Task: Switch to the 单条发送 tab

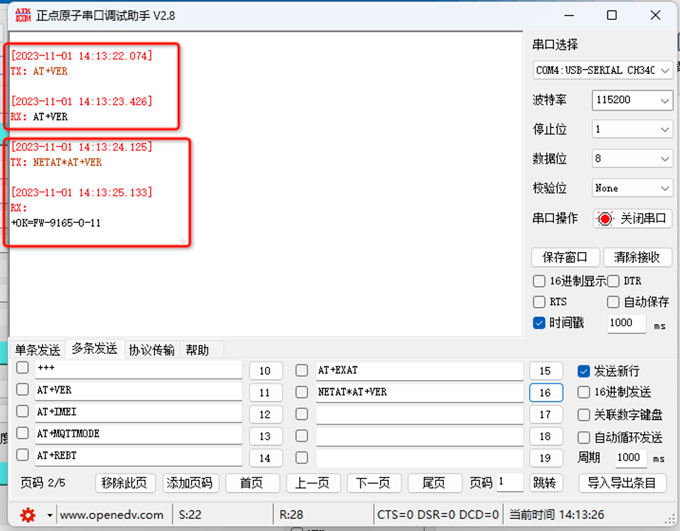Action: click(x=36, y=350)
